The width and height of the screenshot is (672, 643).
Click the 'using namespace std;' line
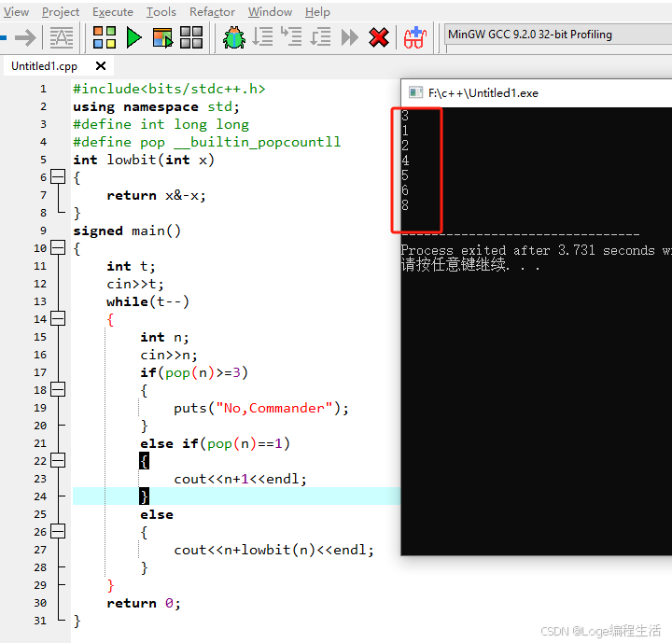click(x=156, y=106)
